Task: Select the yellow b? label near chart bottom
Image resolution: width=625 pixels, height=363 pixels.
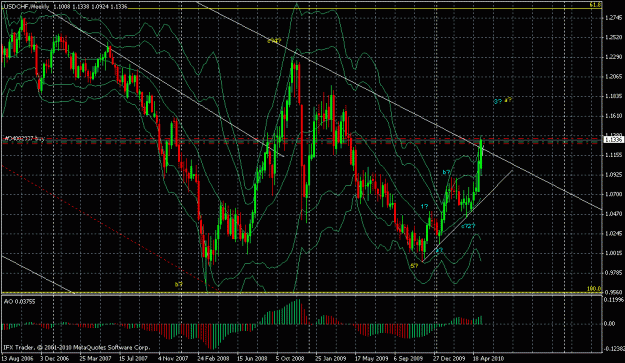Action: (179, 285)
